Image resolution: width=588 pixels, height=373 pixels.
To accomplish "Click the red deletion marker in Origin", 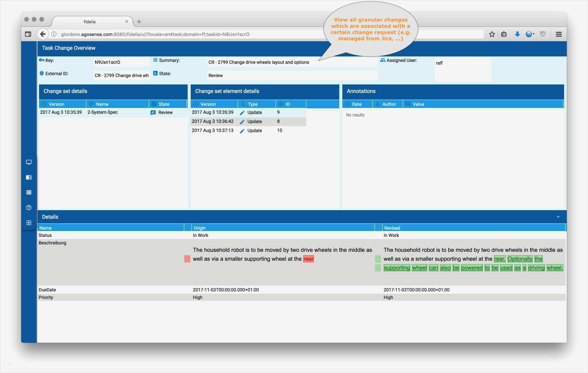I will click(187, 259).
